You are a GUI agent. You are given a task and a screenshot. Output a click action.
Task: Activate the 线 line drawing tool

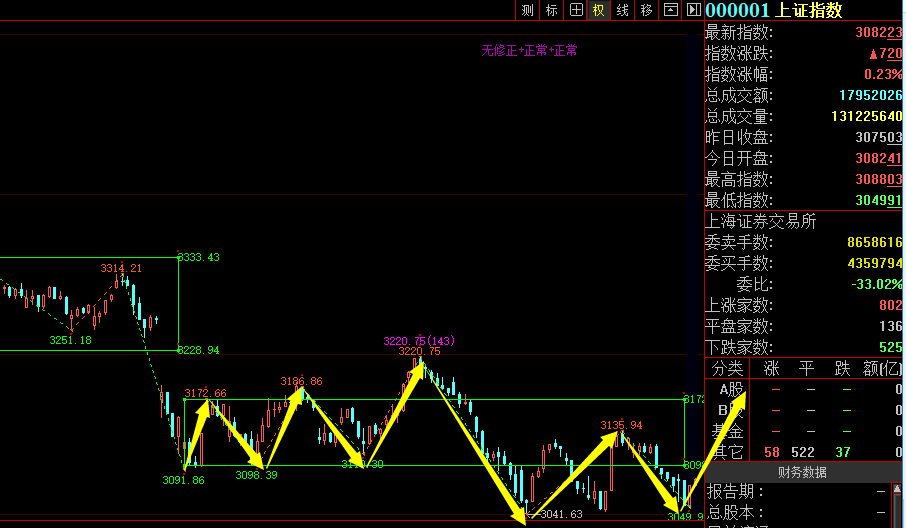point(622,10)
